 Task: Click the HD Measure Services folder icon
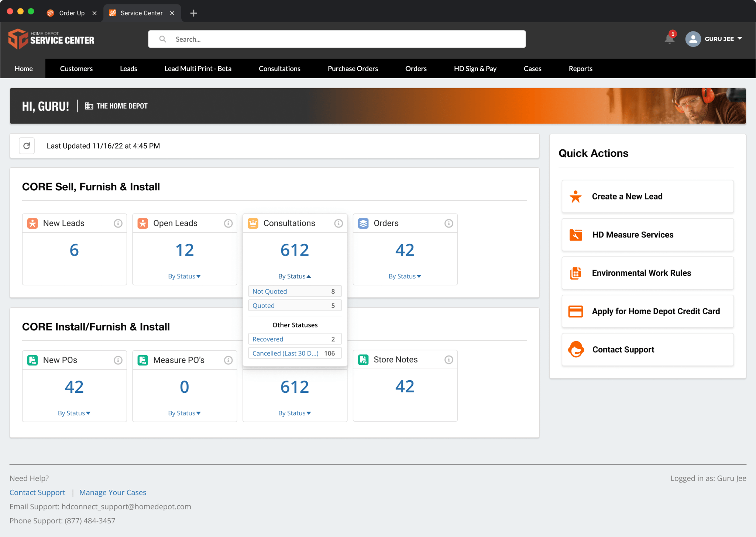575,235
